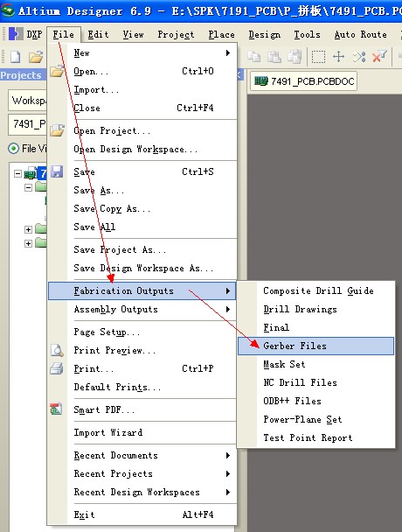Expand the upper plus-sign tree folder

click(29, 230)
